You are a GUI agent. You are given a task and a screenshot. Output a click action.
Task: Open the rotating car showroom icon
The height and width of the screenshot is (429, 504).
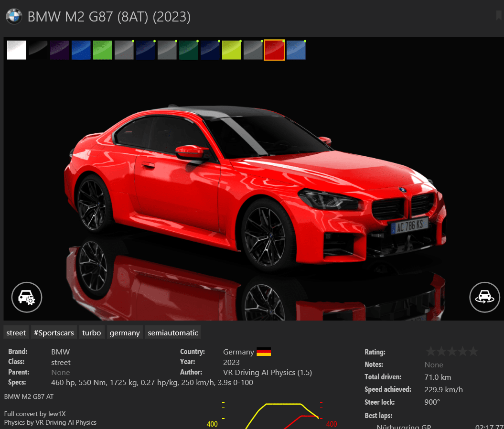coord(484,297)
